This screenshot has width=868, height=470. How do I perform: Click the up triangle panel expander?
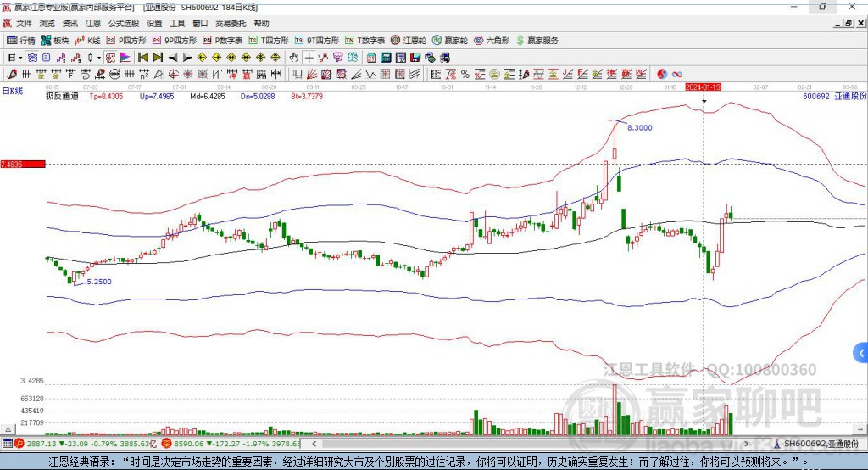click(x=8, y=429)
